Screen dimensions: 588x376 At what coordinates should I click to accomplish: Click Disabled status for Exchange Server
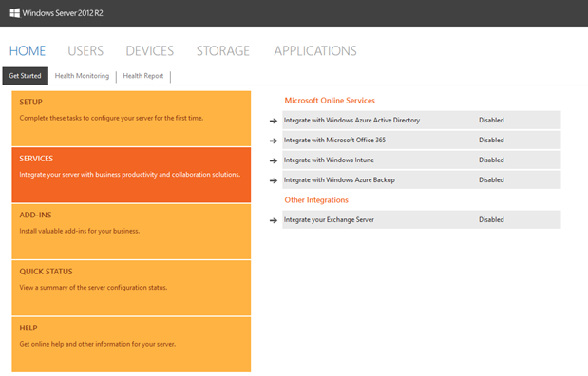[491, 220]
